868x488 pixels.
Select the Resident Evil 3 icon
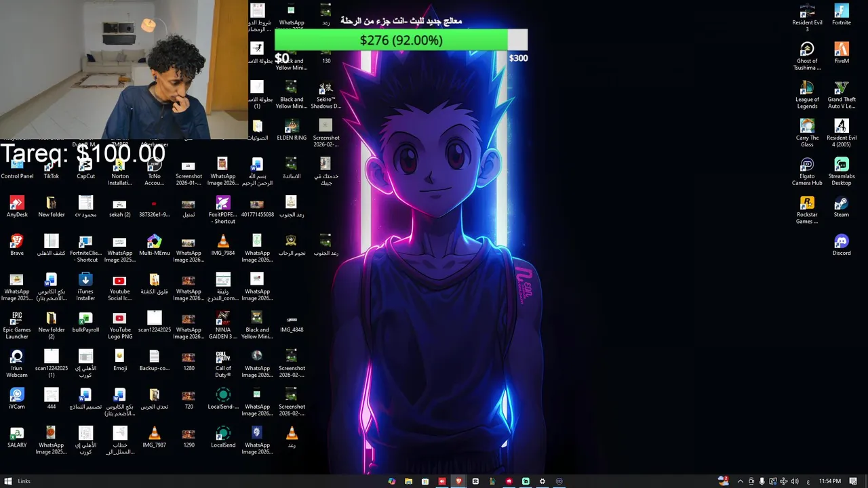click(807, 18)
